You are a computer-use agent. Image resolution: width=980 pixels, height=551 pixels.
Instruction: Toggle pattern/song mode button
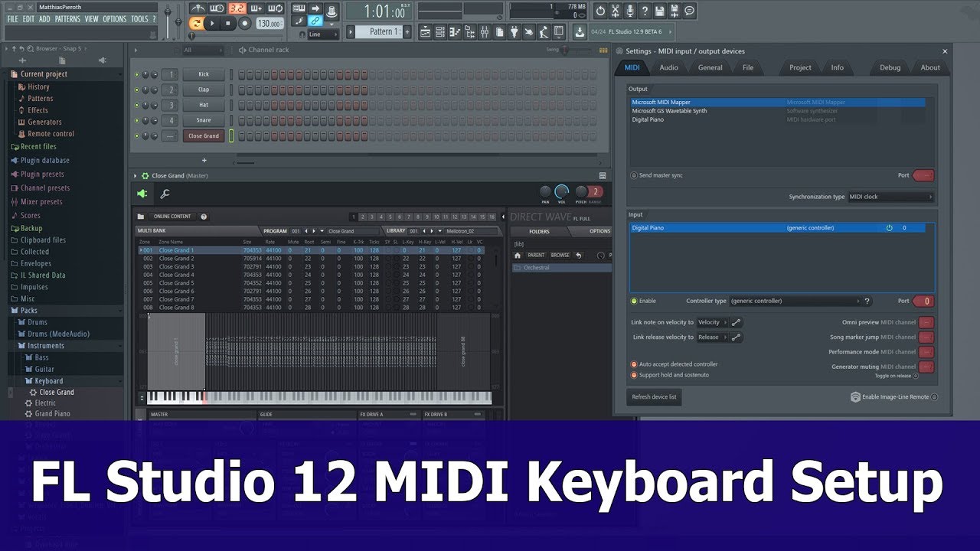coord(196,23)
